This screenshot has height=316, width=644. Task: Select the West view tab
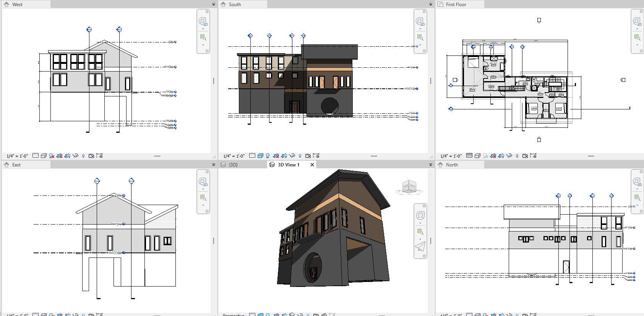(26, 5)
